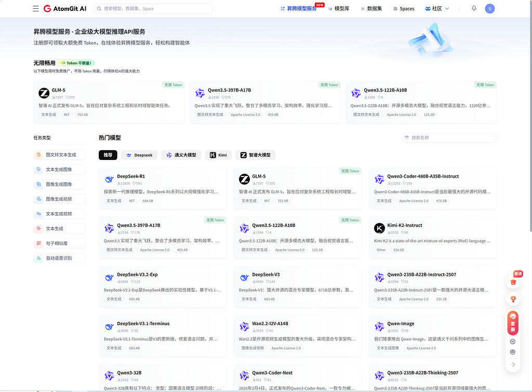Click the Qwen3-235B-A22B-Instruct-2507 model icon

pyautogui.click(x=379, y=277)
